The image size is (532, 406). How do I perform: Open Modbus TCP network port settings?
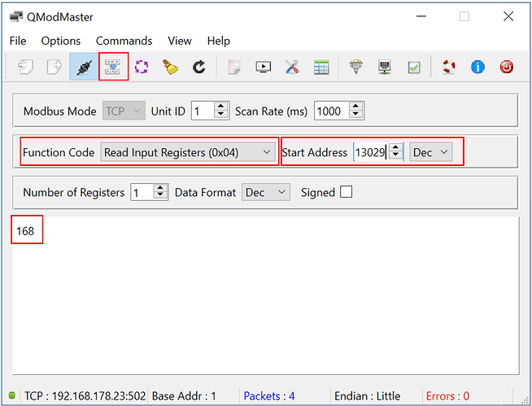click(385, 67)
